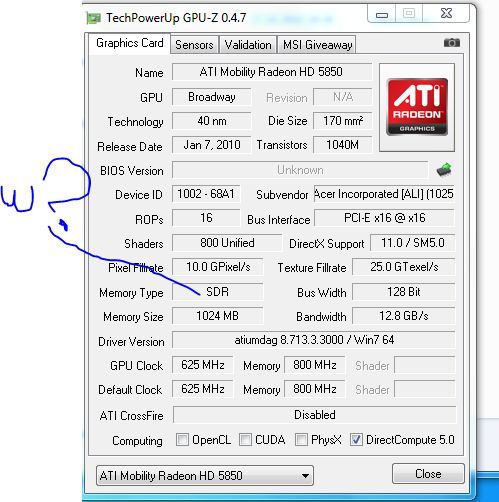Click the 'Release Date' label

click(130, 147)
